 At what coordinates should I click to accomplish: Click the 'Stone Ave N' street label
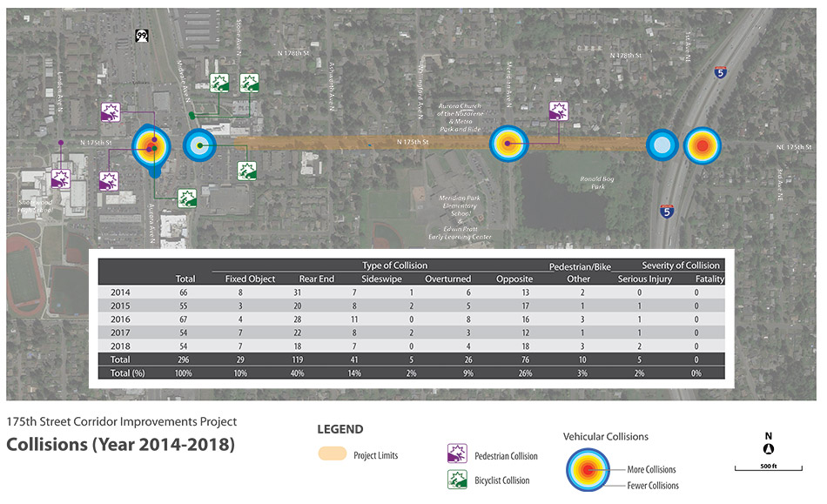point(239,37)
